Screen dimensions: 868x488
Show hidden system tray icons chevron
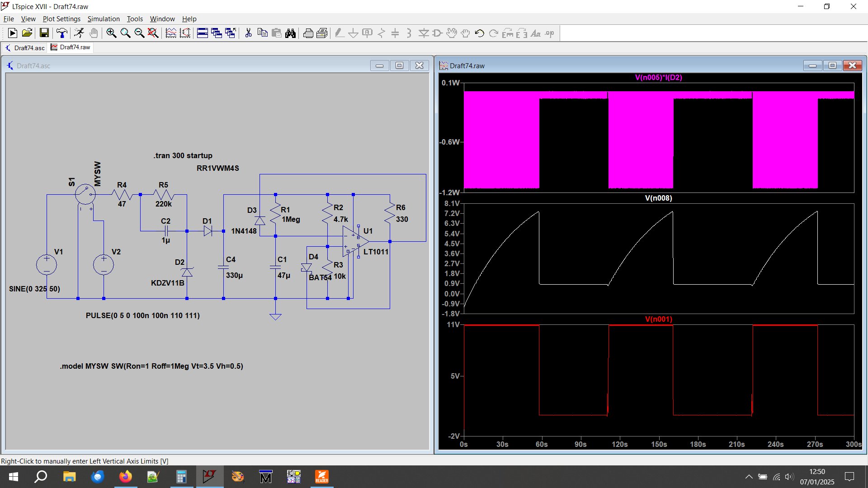(749, 477)
